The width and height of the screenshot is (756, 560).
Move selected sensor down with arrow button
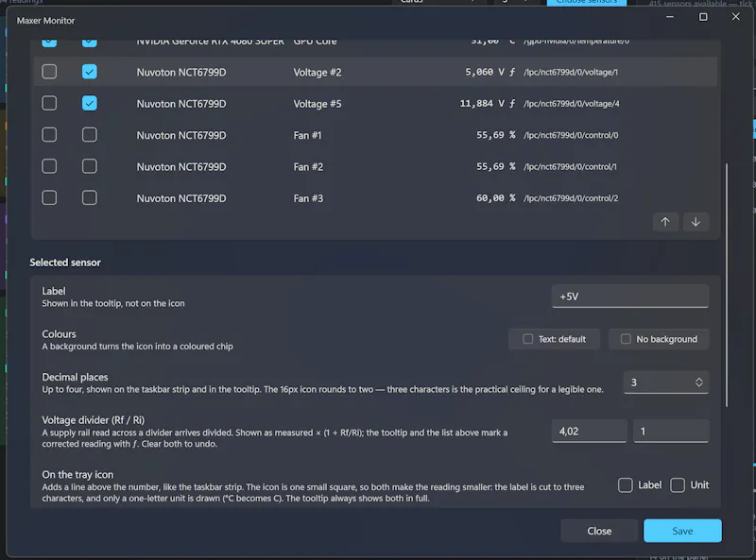(x=696, y=222)
